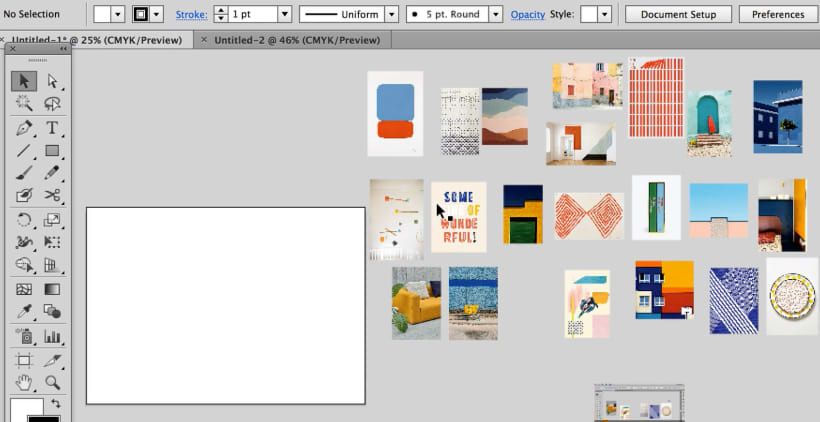The width and height of the screenshot is (820, 422).
Task: Select the Artboard tool
Action: coord(24,360)
